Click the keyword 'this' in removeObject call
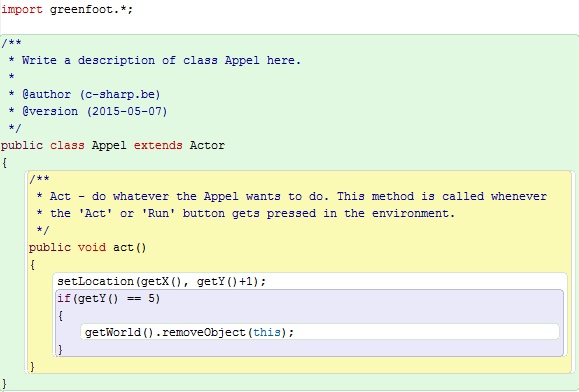This screenshot has width=579, height=392. tap(267, 333)
